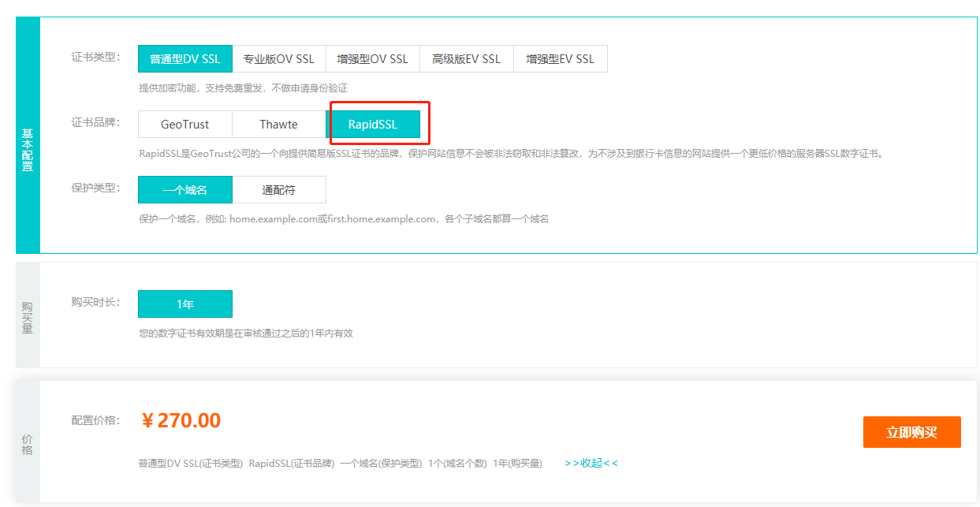Open the 购买量 section tab
Screen dimensions: 980x507
pos(28,315)
